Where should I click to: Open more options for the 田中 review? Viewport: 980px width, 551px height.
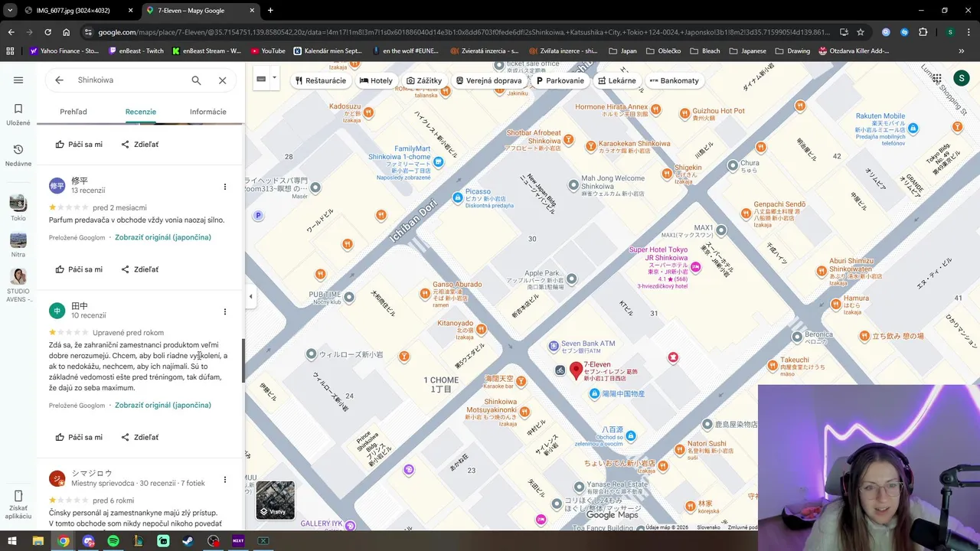point(224,311)
